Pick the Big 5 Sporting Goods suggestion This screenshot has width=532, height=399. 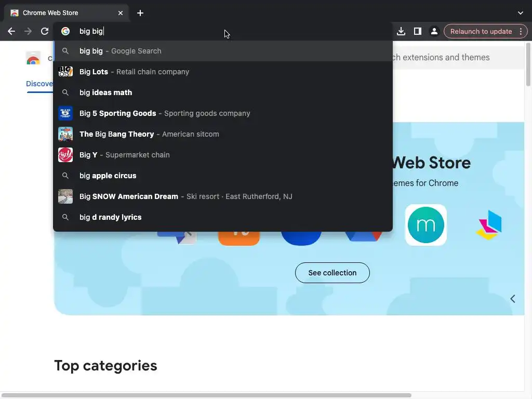coord(223,113)
